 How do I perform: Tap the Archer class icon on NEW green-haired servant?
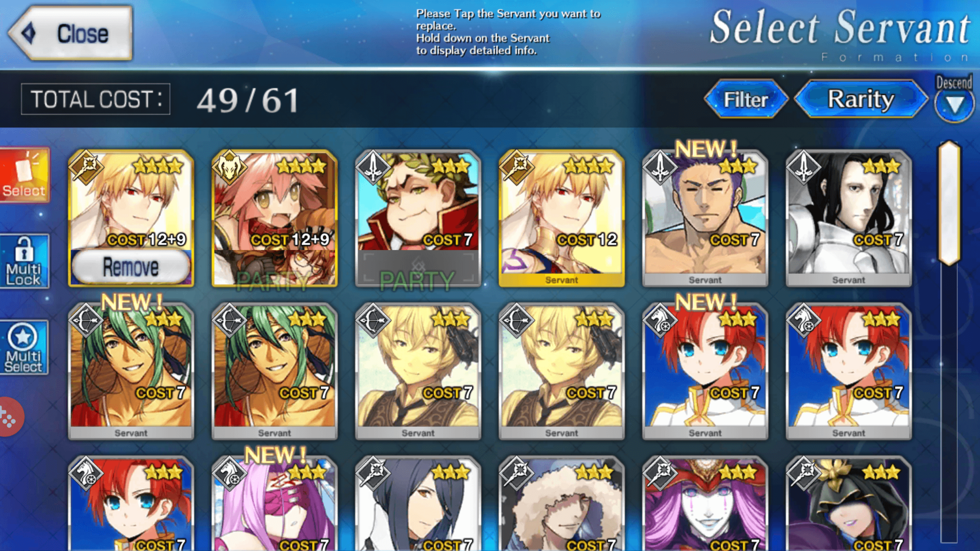pos(86,321)
